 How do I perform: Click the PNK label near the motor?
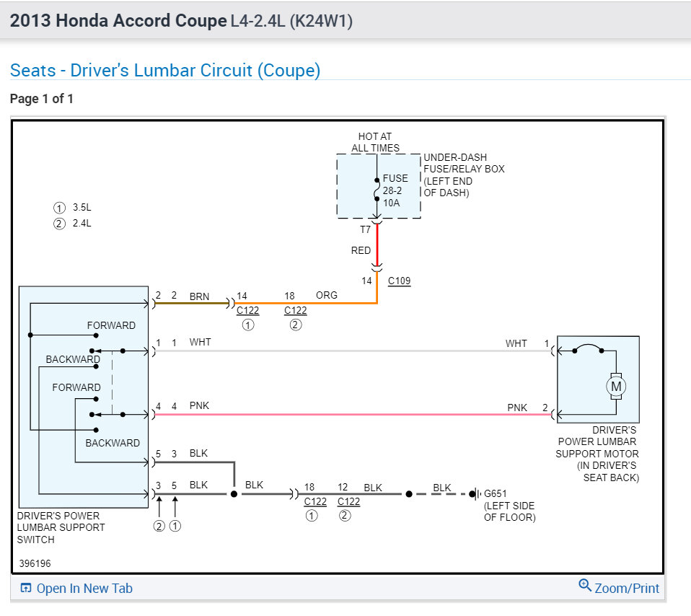pyautogui.click(x=517, y=408)
